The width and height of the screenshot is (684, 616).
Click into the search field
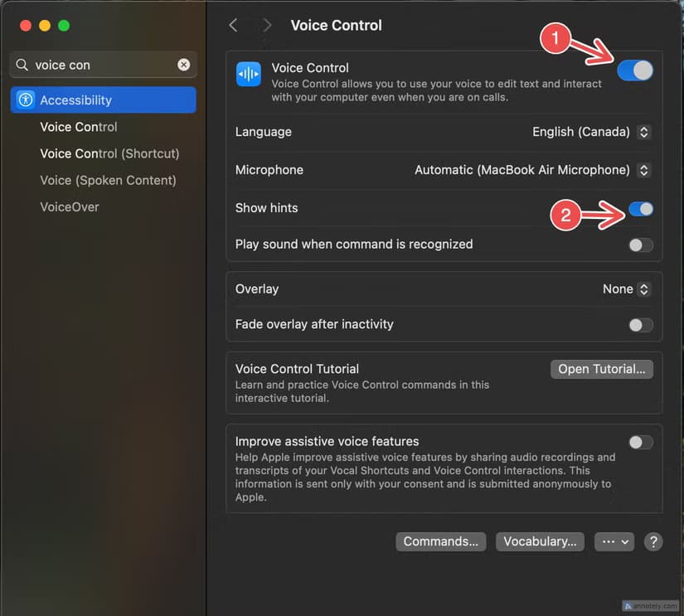tap(104, 65)
